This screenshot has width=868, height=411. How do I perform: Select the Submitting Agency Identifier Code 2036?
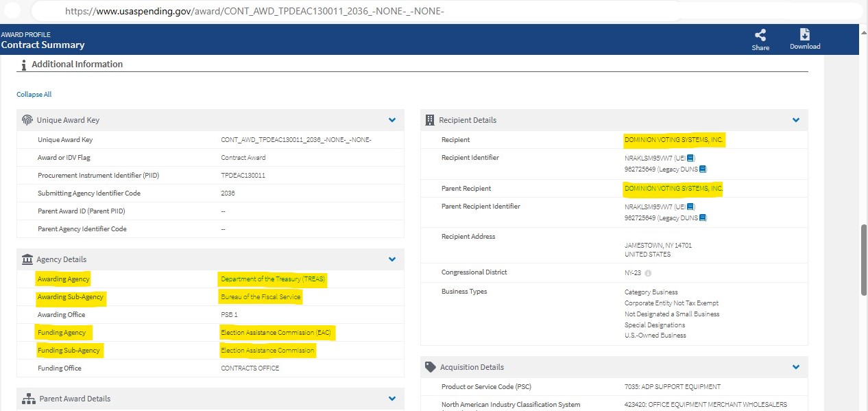(228, 193)
